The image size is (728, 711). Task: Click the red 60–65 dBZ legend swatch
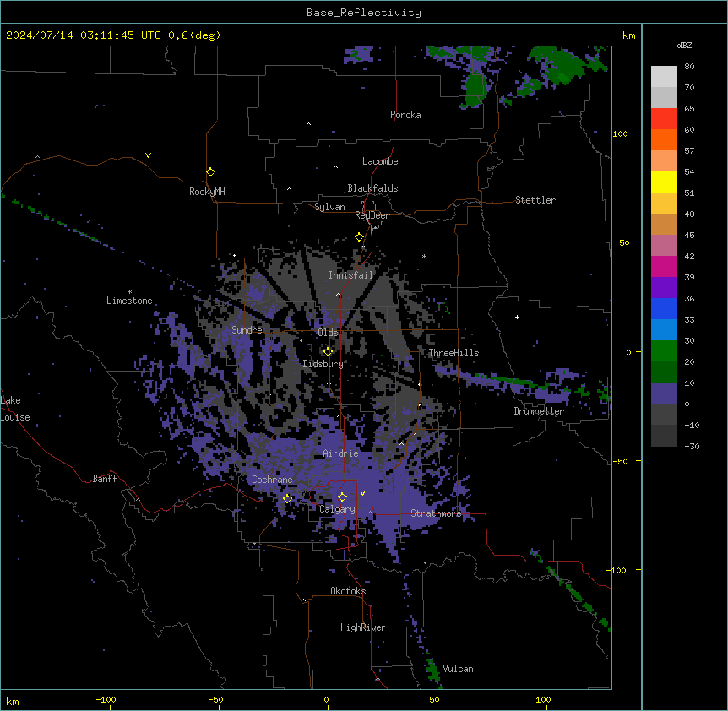(x=664, y=118)
